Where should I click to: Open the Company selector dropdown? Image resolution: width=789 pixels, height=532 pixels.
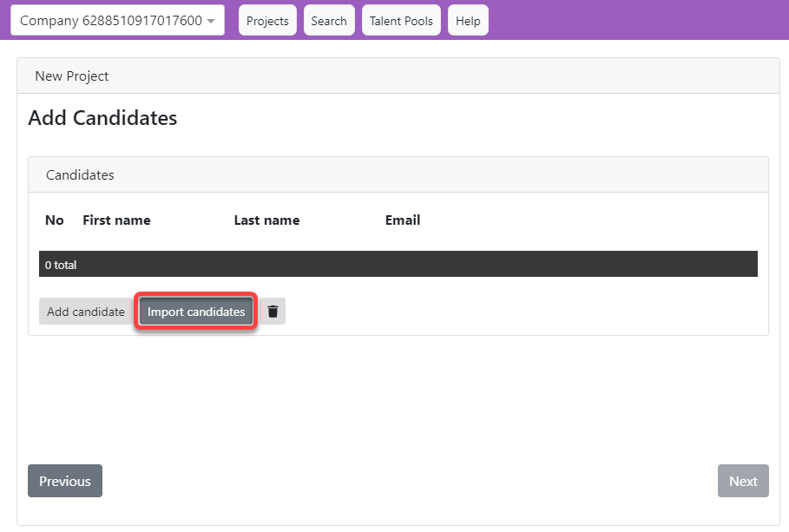coord(117,21)
